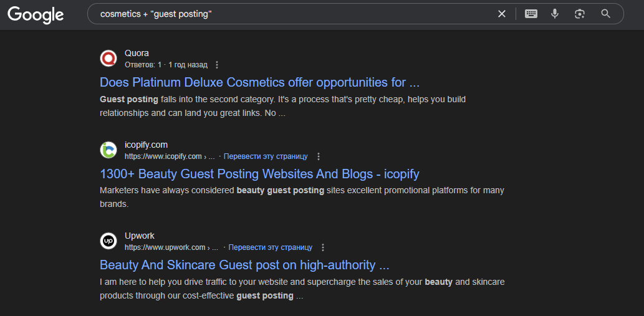Translate the Upwork page
644x316 pixels.
click(x=270, y=247)
